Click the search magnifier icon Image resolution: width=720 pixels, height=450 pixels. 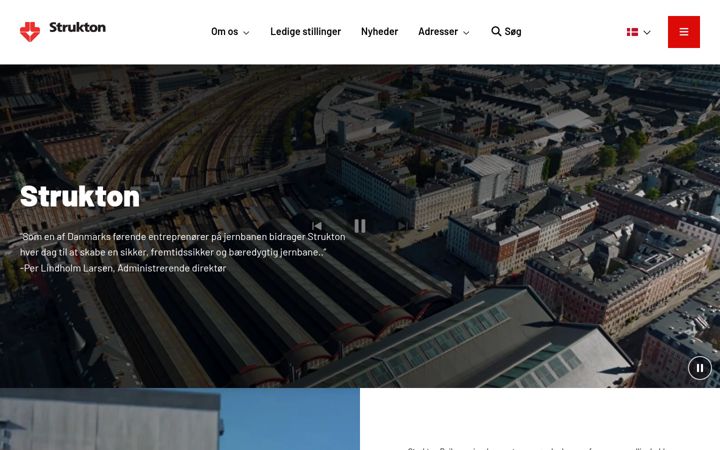(496, 31)
